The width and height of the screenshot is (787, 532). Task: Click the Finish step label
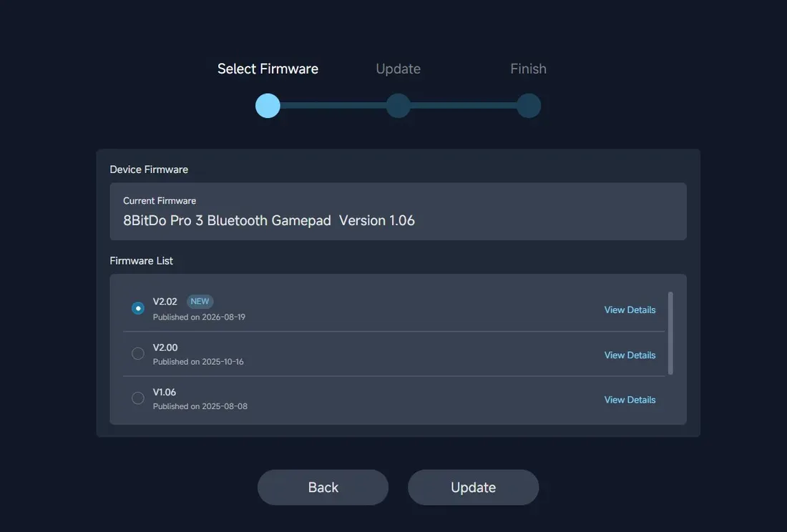[x=529, y=69]
